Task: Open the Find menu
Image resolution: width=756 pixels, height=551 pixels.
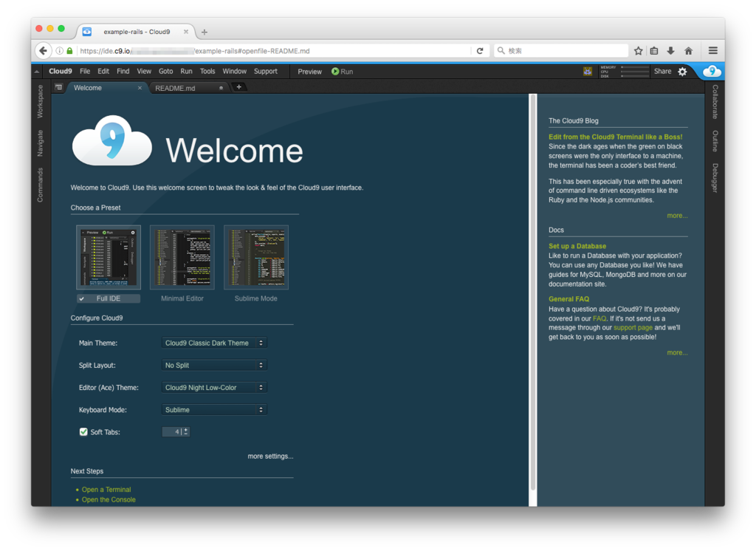Action: click(x=123, y=72)
